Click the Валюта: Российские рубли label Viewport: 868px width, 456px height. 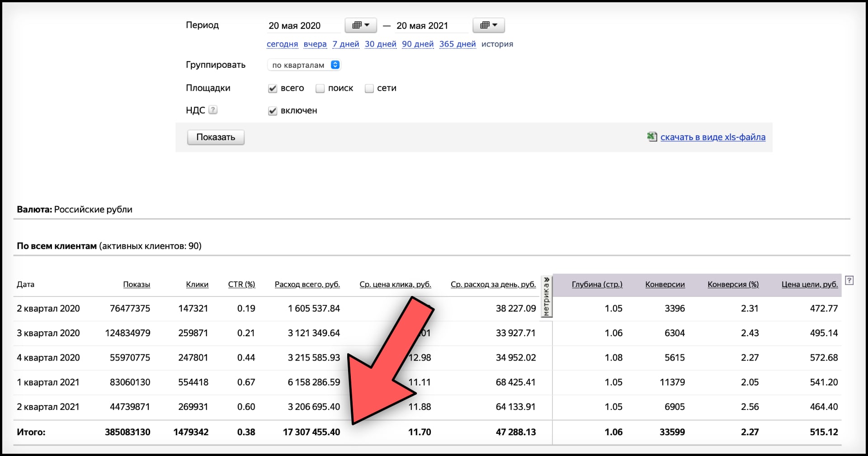[x=75, y=209]
